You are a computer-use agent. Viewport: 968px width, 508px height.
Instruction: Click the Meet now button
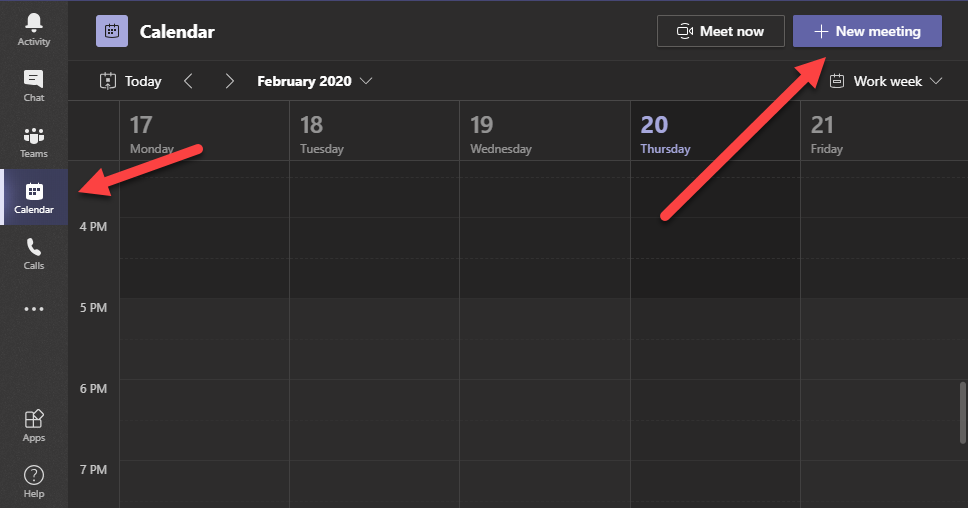point(720,31)
